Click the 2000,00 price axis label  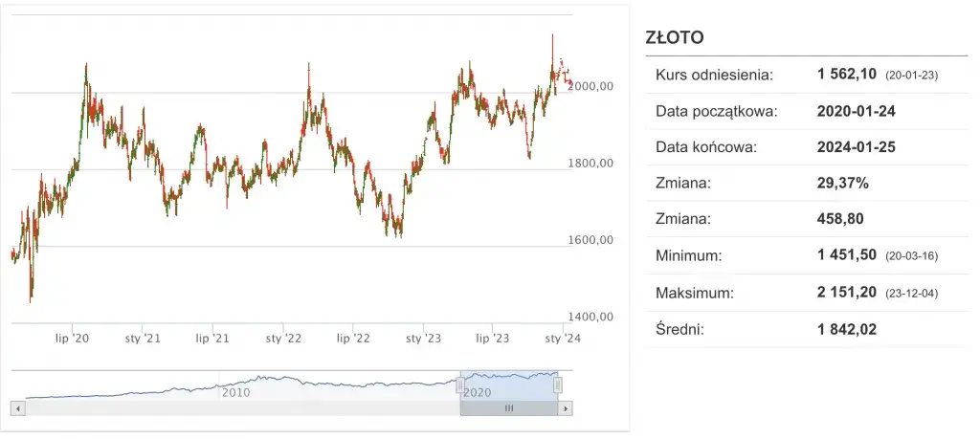591,86
